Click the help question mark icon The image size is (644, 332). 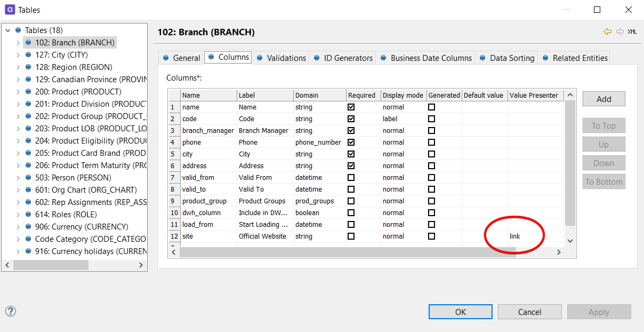11,311
